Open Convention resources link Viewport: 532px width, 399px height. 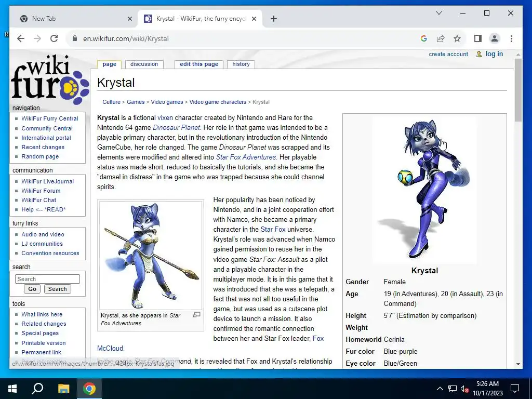pos(50,253)
